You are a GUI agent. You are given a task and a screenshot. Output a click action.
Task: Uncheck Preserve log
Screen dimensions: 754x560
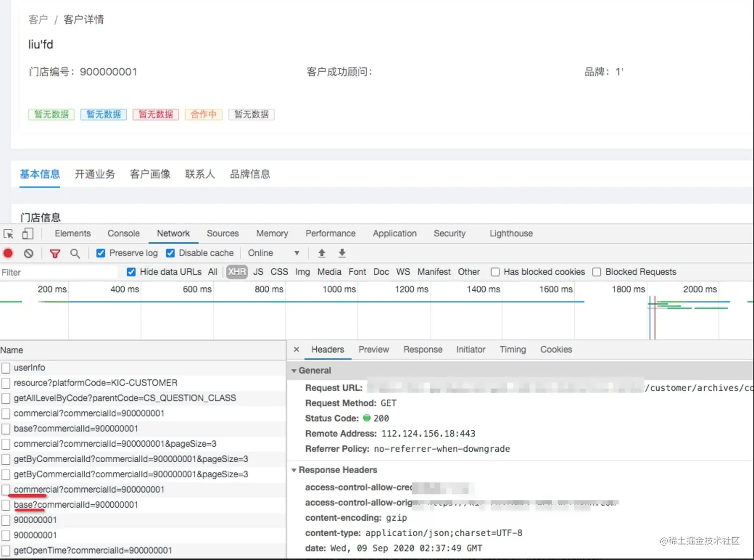(101, 253)
